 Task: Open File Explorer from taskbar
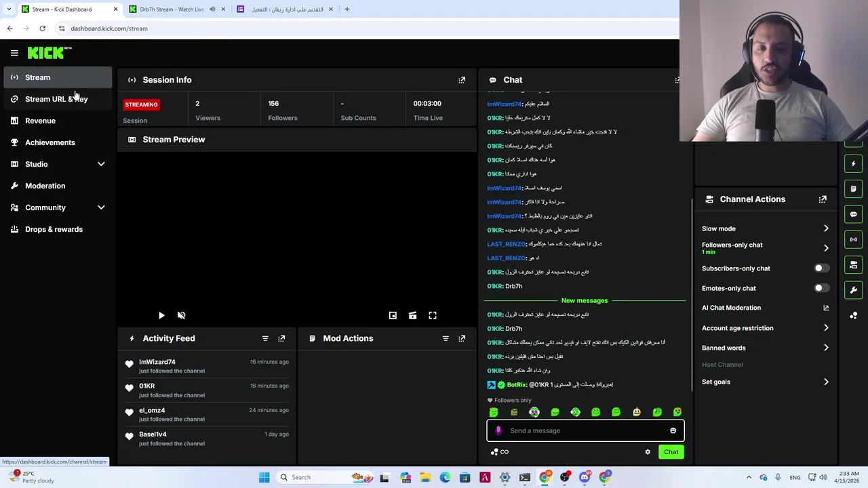click(425, 477)
